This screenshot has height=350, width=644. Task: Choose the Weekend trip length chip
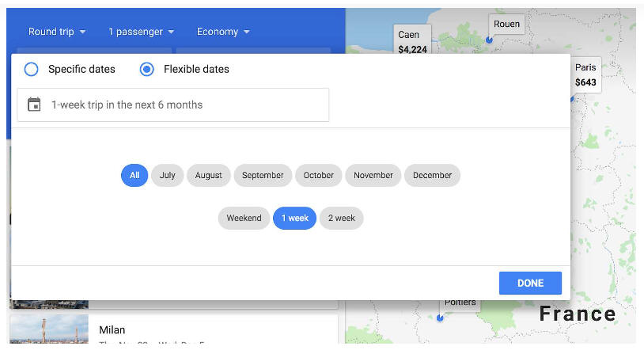[x=244, y=218]
